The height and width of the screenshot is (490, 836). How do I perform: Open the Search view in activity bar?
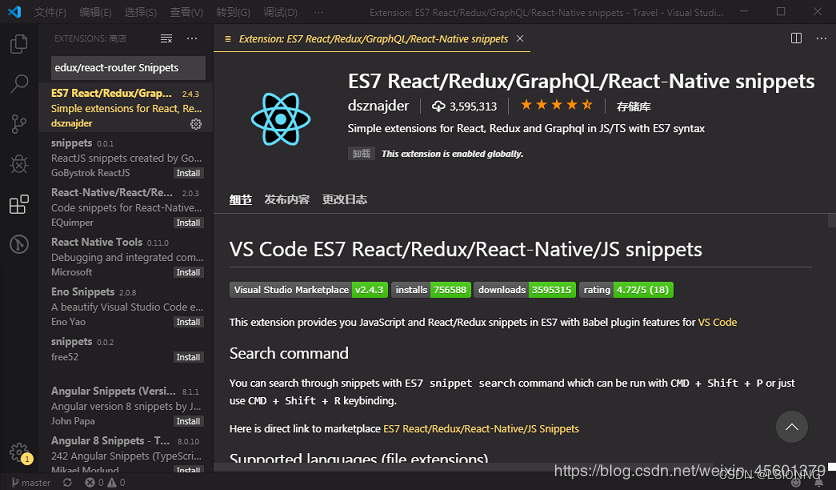click(x=19, y=84)
